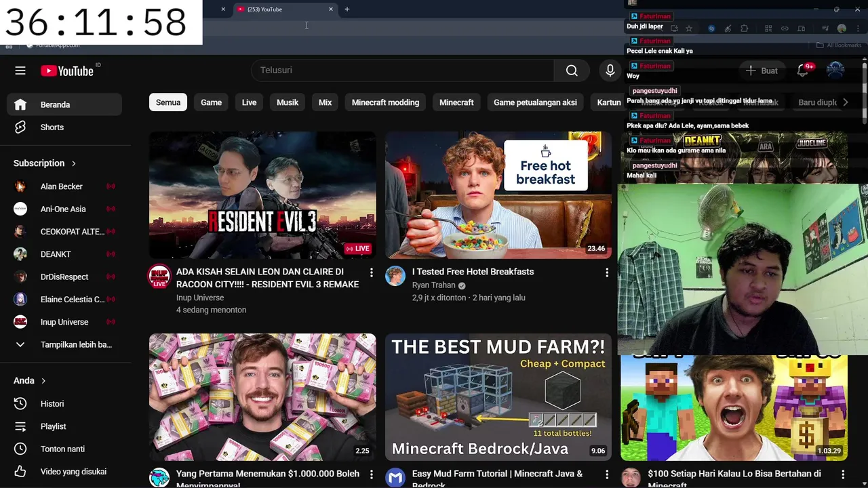Play the Minecraft $ crown thumbnail
This screenshot has width=868, height=488.
tap(734, 408)
